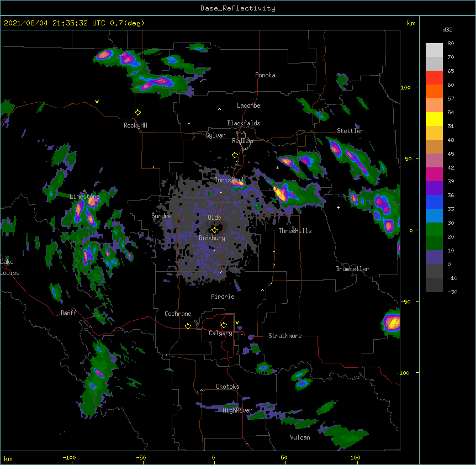Click the orange 57 dBZ color swatch
Viewport: 476px width, 465px height.
434,105
